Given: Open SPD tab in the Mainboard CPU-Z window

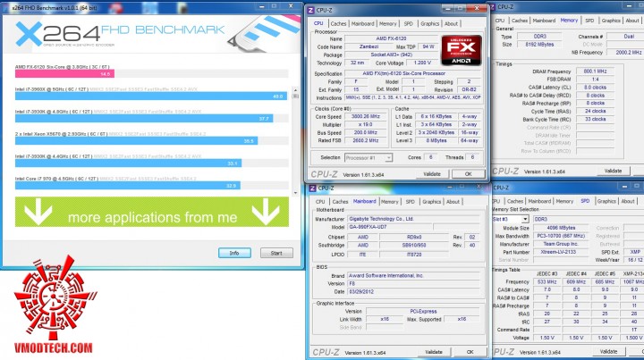Looking at the screenshot, I should click(410, 202).
